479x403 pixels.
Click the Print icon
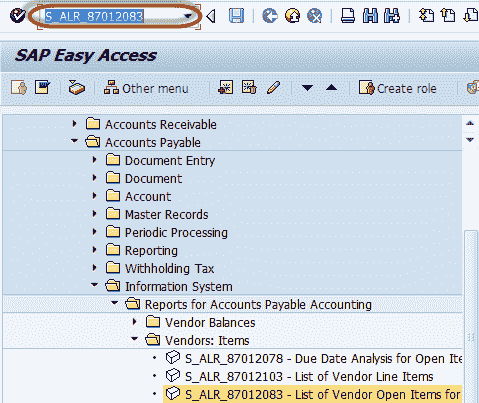point(348,16)
